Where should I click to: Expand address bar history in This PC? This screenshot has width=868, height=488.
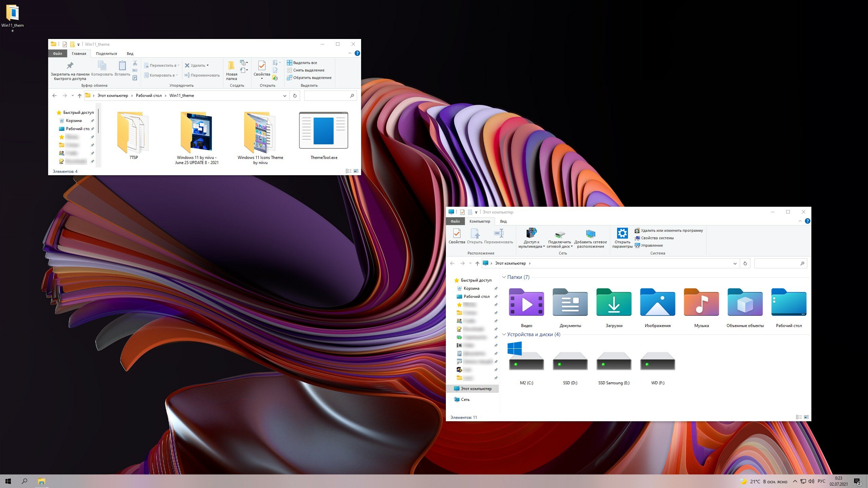[x=735, y=264]
